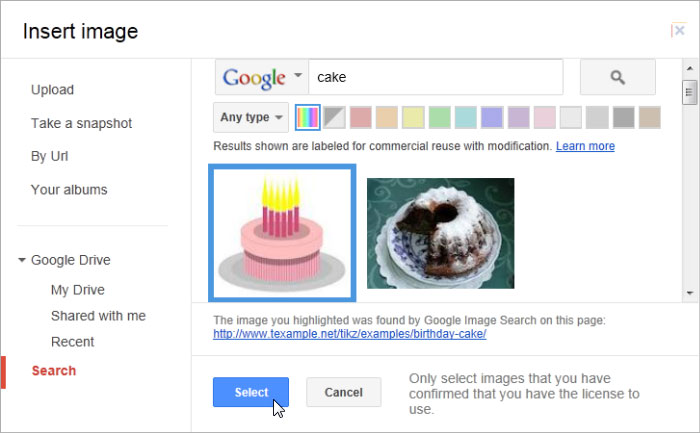Image resolution: width=700 pixels, height=433 pixels.
Task: Open Your albums section
Action: point(69,190)
